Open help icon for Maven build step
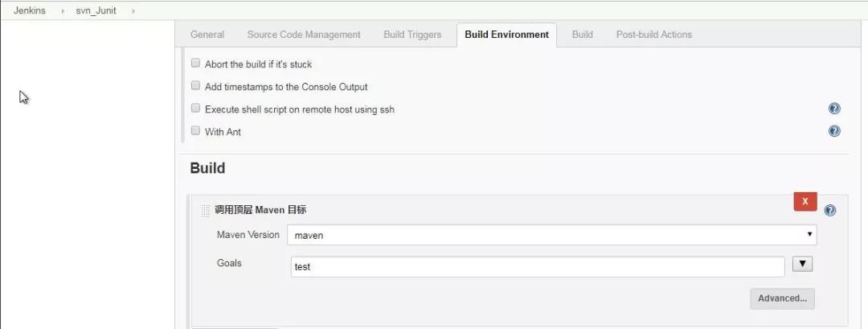The image size is (868, 329). [x=829, y=211]
